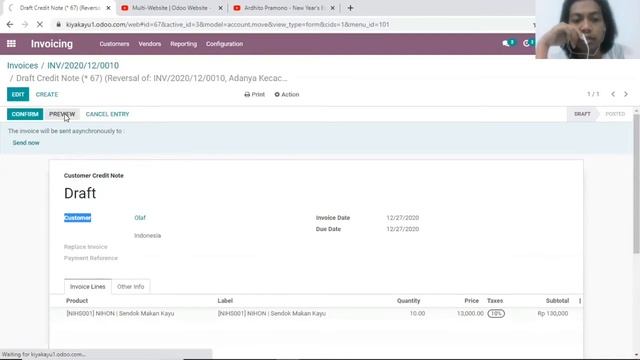Click CANCEL ENTRY button
Viewport: 640px width, 360px height.
[107, 114]
